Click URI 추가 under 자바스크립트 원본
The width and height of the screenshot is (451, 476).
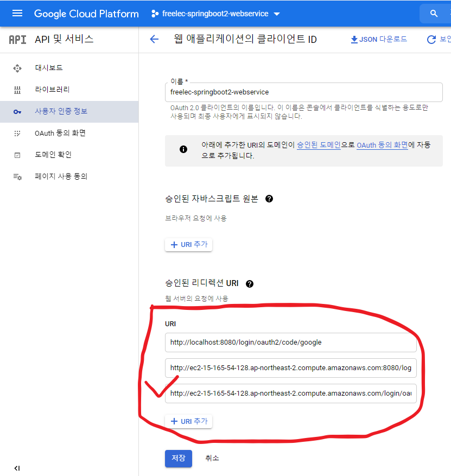pos(188,244)
